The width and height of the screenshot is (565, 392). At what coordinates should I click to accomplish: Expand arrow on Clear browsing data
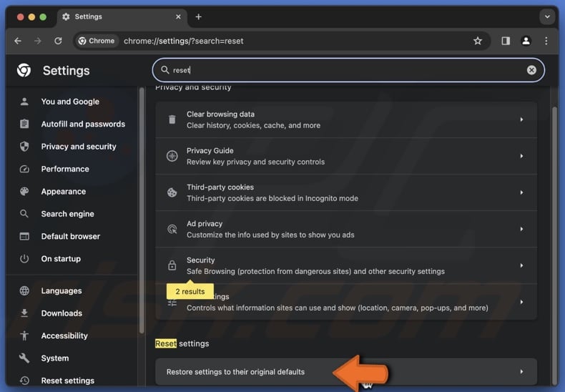521,119
